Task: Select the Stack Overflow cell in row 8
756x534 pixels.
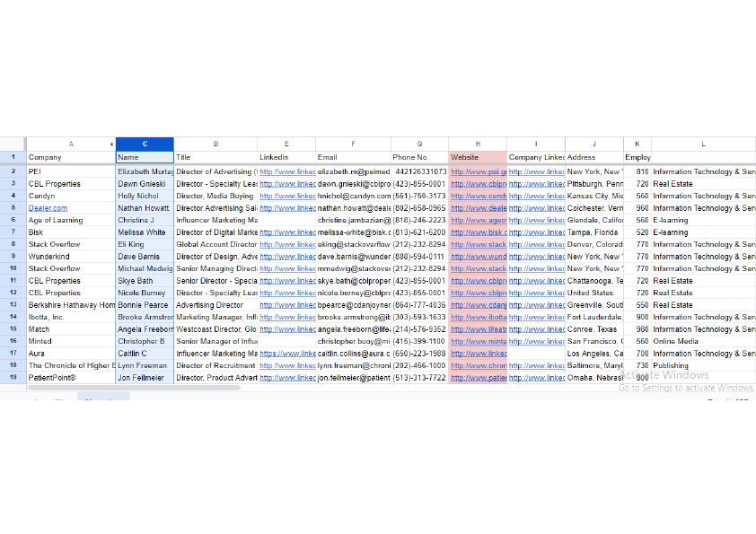Action: point(72,243)
